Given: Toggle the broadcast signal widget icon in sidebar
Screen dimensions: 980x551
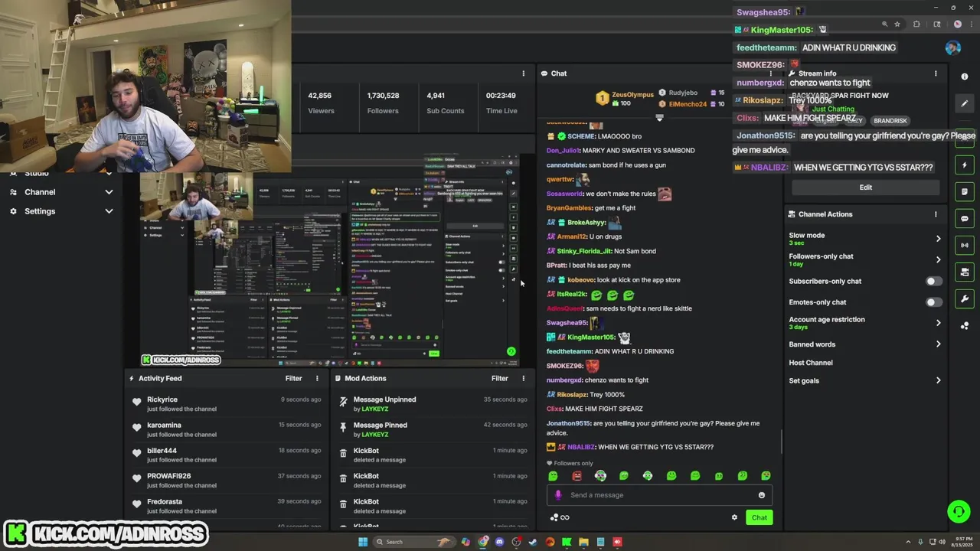Looking at the screenshot, I should coord(965,245).
